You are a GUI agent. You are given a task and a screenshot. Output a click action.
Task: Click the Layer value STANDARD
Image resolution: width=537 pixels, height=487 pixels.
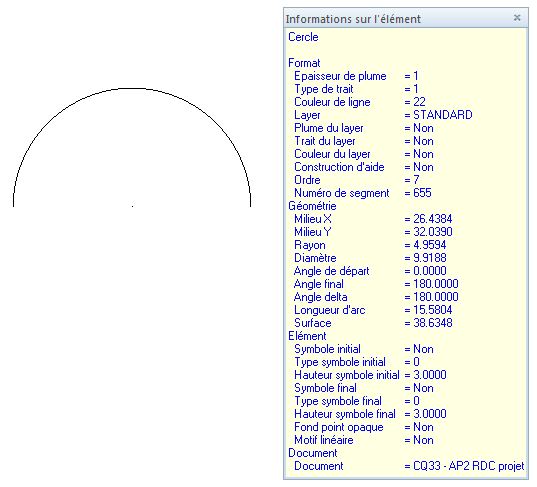coord(443,115)
